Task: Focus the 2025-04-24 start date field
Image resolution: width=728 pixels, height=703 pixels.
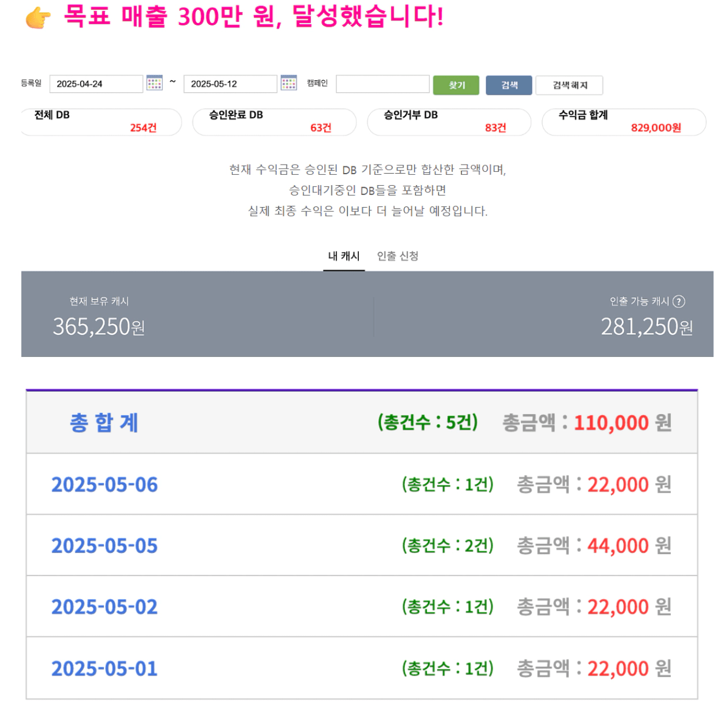Action: click(x=96, y=84)
